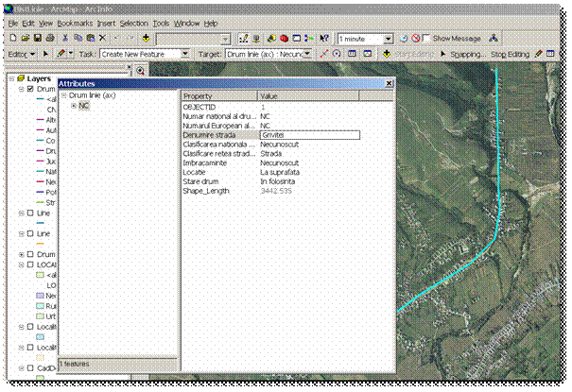Image resolution: width=572 pixels, height=392 pixels.
Task: Click the New document icon
Action: click(x=11, y=39)
